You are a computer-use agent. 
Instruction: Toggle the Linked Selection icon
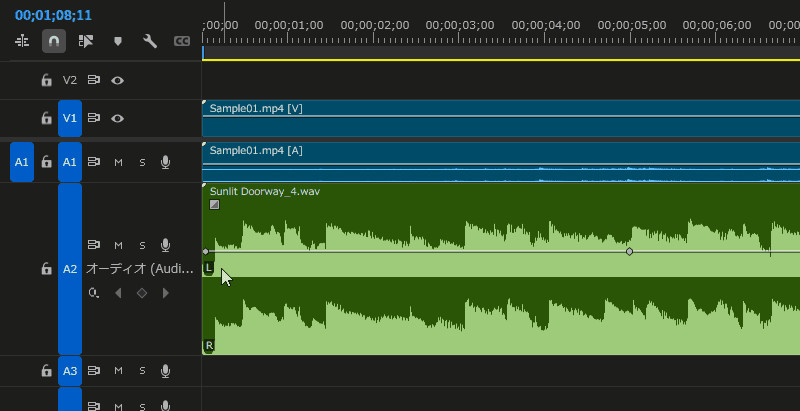pyautogui.click(x=86, y=41)
